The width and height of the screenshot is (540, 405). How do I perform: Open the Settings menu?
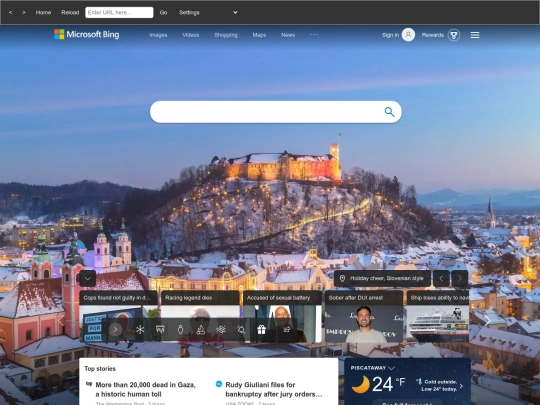click(189, 12)
